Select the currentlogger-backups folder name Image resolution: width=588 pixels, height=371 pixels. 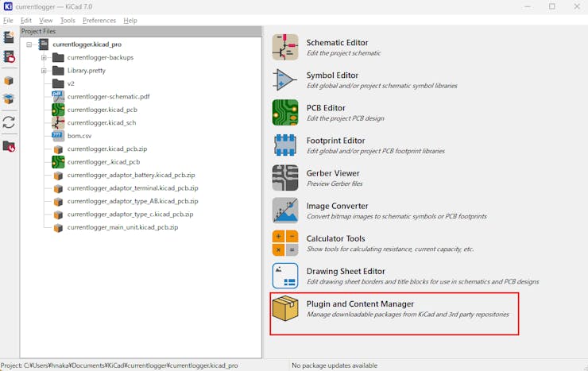(x=100, y=57)
